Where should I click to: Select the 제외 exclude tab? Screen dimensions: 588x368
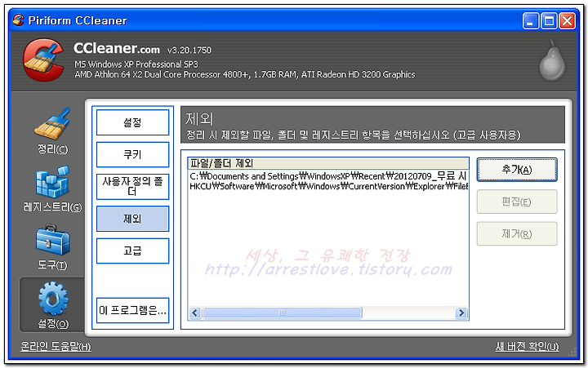tap(132, 219)
